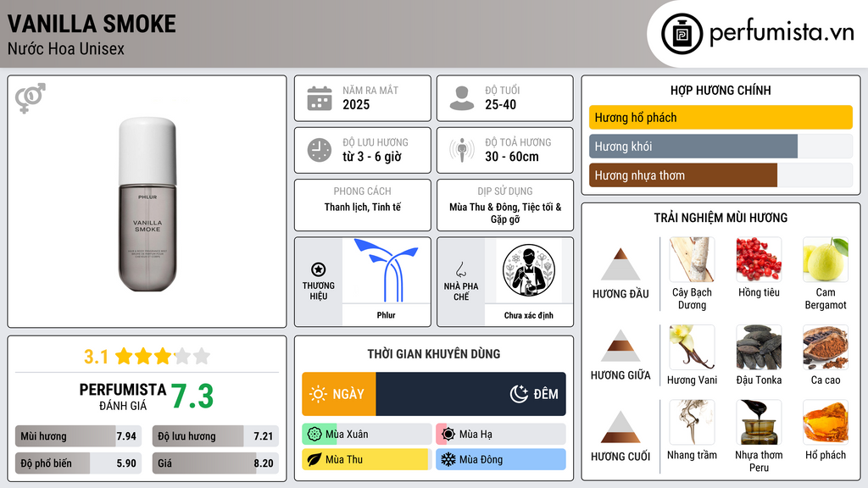This screenshot has width=868, height=488.
Task: Select the Đậu Tonka note image
Action: pos(759,347)
